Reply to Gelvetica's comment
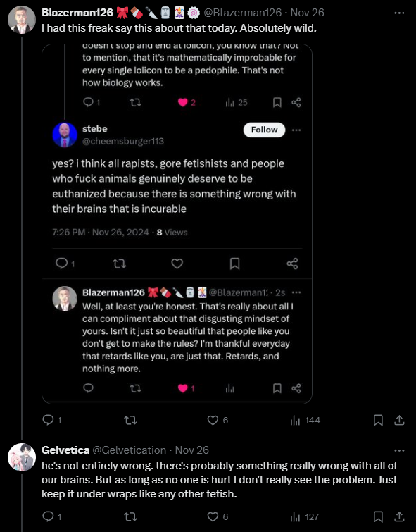Image resolution: width=416 pixels, height=532 pixels. [x=48, y=516]
